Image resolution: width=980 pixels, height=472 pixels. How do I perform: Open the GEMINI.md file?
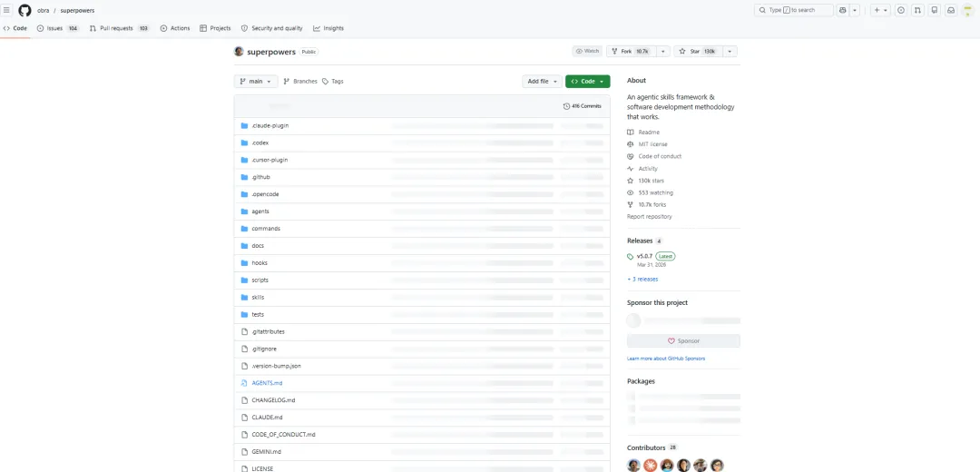(266, 451)
